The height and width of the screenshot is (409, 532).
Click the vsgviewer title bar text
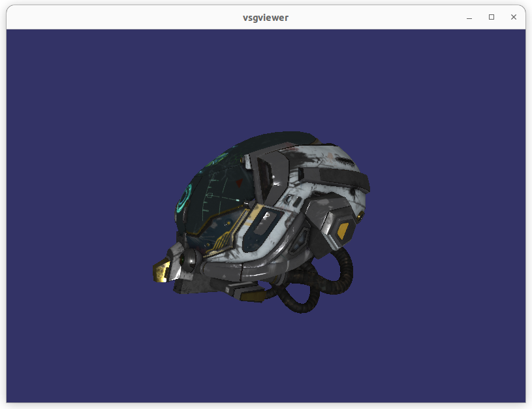266,18
